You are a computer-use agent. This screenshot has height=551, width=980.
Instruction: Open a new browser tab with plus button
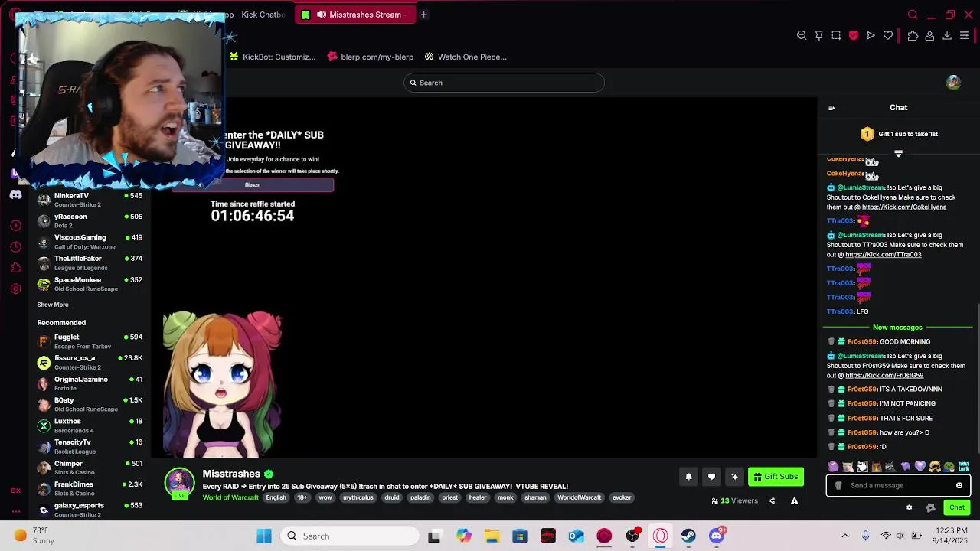click(423, 15)
